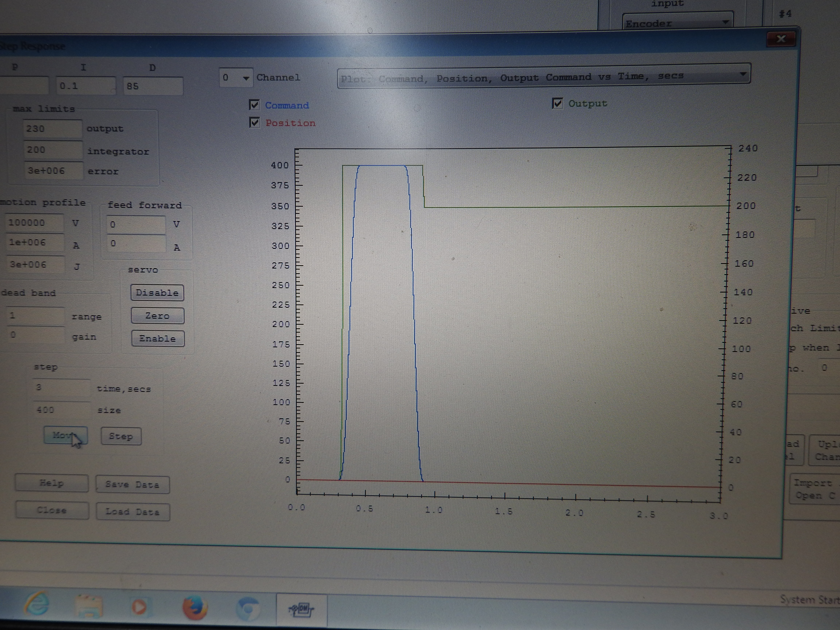840x630 pixels.
Task: Expand the Plot type dropdown
Action: tap(743, 74)
